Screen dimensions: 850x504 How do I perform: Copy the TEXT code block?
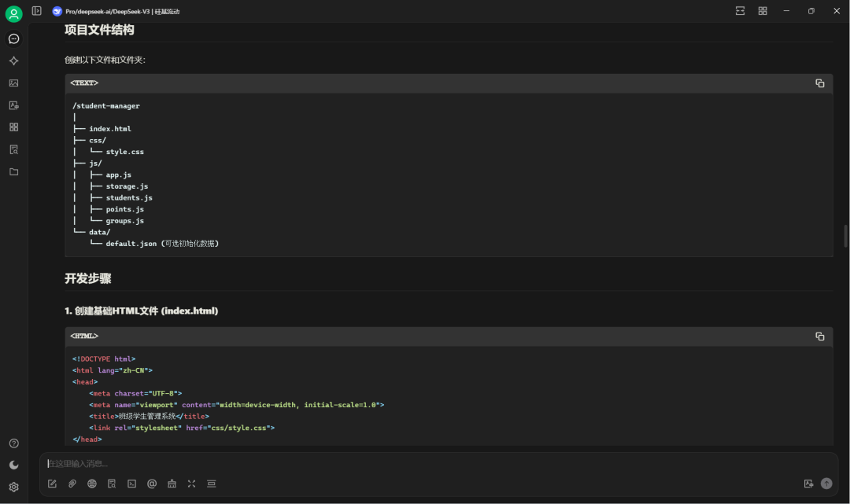[819, 83]
